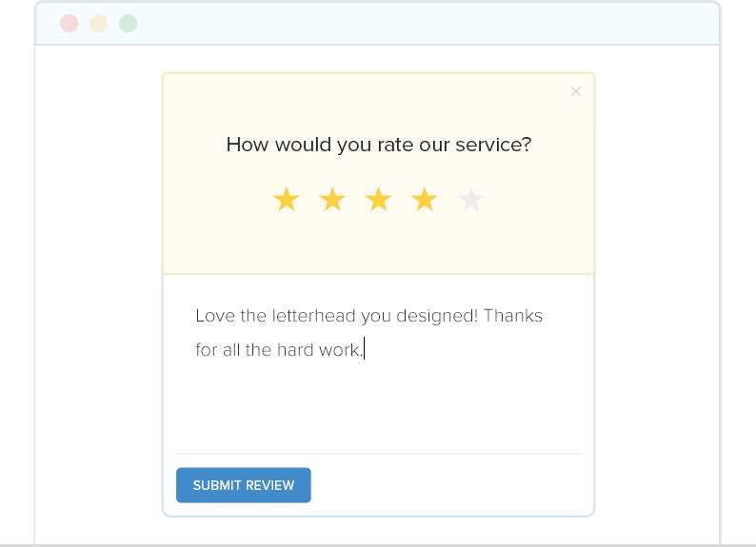Select the third star rating
Screen dimensions: 756x547
(x=378, y=200)
